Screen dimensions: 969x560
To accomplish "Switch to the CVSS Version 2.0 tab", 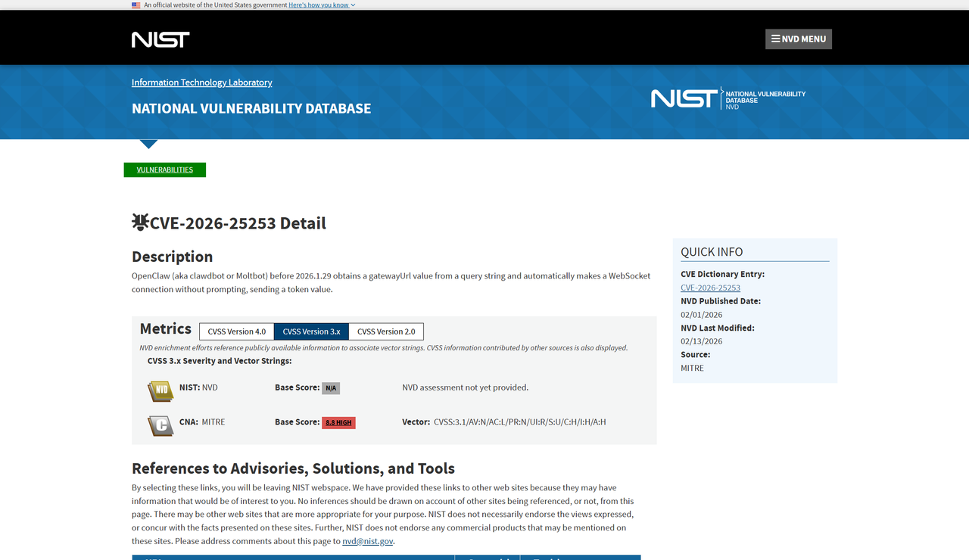I will click(386, 331).
